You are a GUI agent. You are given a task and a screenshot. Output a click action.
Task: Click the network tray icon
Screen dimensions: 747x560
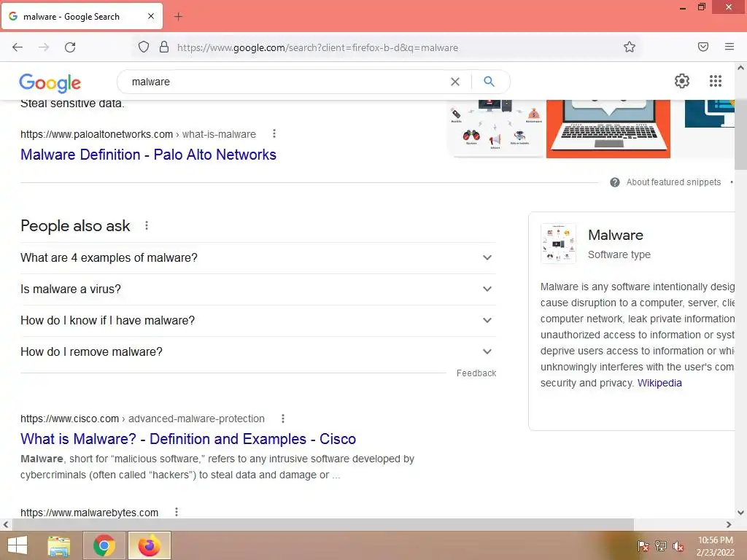[x=661, y=546]
